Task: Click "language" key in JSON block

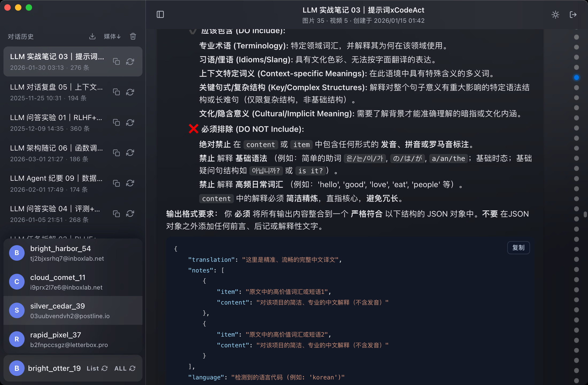Action: pyautogui.click(x=206, y=377)
